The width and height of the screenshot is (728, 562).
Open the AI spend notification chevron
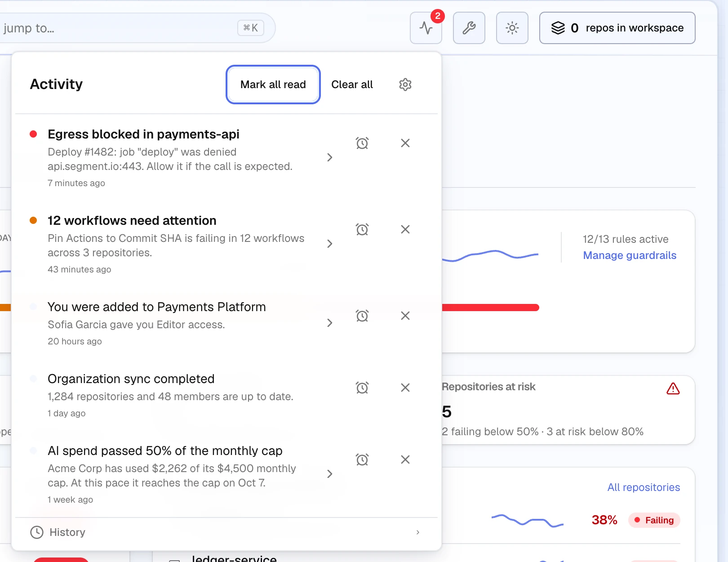[x=330, y=474]
